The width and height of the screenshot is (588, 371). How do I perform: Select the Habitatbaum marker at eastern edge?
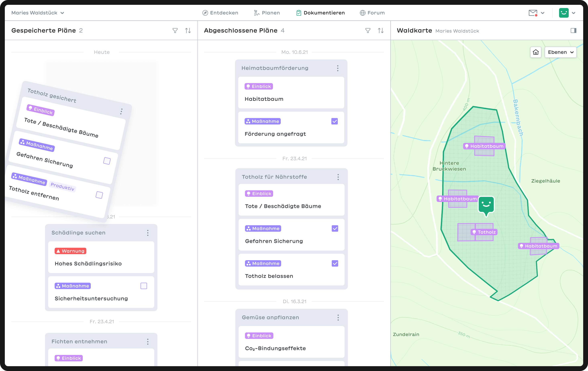click(x=539, y=246)
